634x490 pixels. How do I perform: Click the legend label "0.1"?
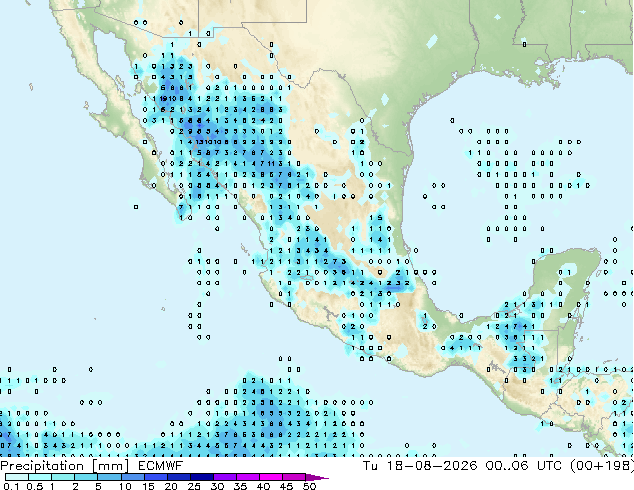point(11,486)
